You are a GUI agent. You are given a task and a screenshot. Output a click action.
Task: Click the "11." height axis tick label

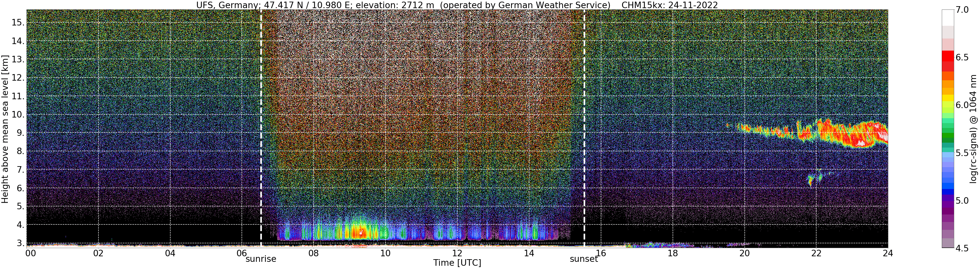click(18, 96)
